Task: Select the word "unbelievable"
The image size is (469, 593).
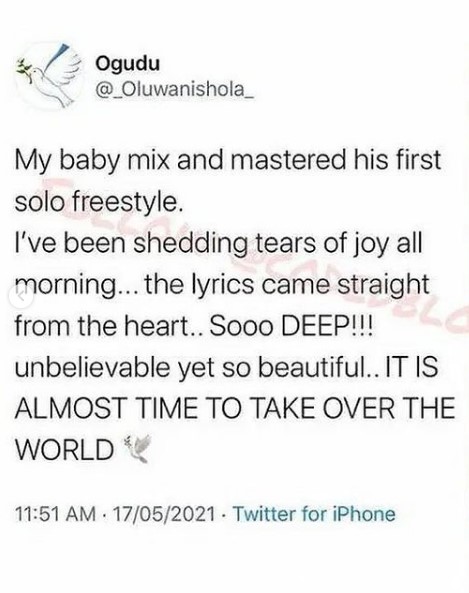Action: tap(92, 367)
